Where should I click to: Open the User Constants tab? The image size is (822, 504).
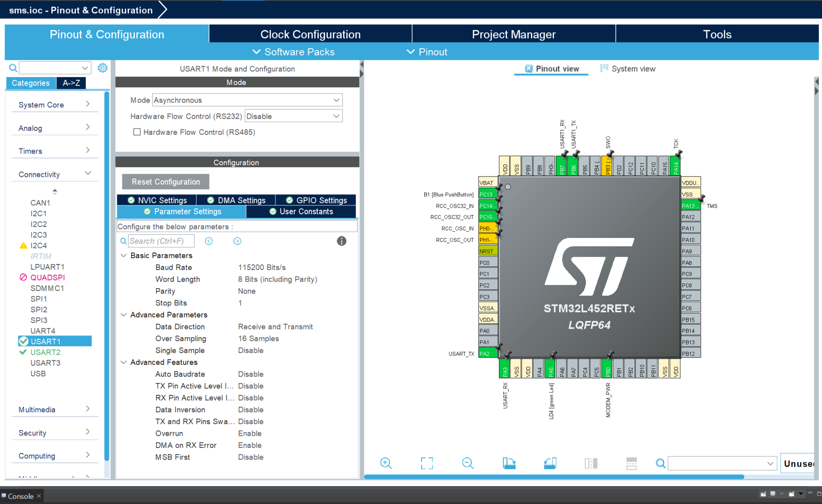[301, 211]
